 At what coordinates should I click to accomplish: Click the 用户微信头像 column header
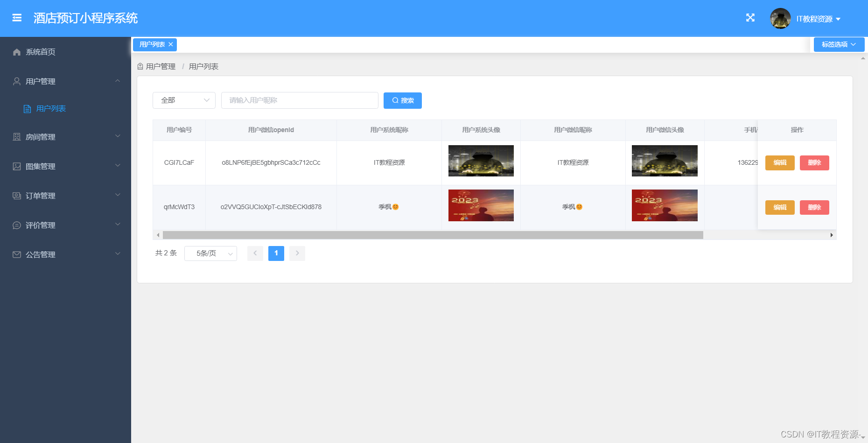click(665, 130)
